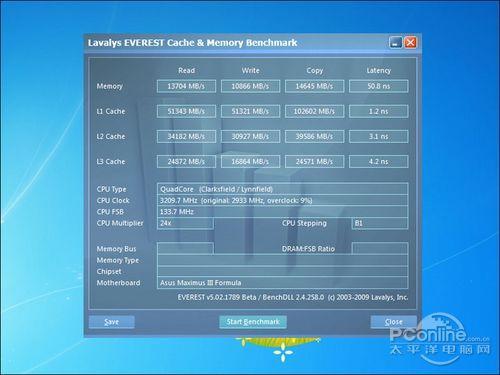This screenshot has width=500, height=375.
Task: Click the L2 Cache Latency 3.1 ns field
Action: 379,136
